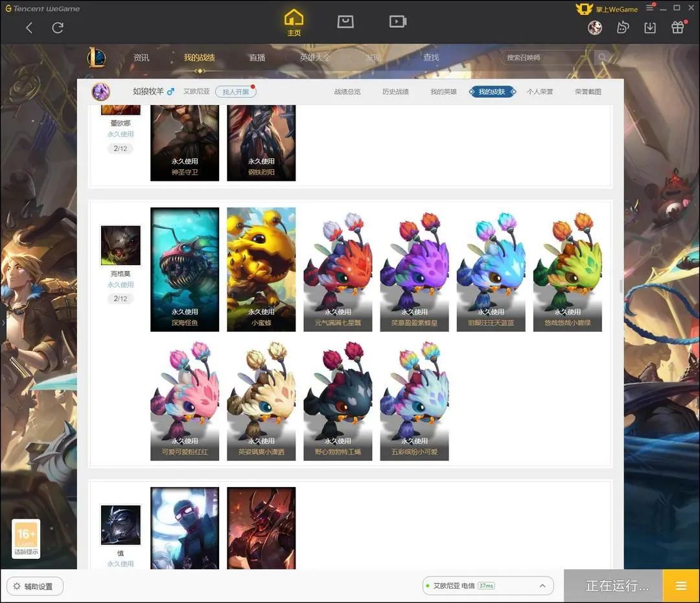Click the Tencent WeGame title logo
This screenshot has height=603, width=700.
tap(42, 8)
